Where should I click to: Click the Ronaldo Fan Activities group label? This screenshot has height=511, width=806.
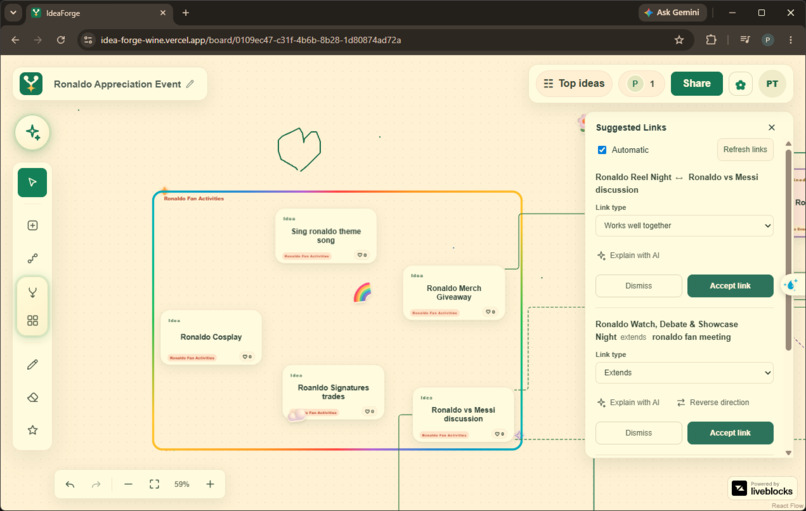click(194, 198)
